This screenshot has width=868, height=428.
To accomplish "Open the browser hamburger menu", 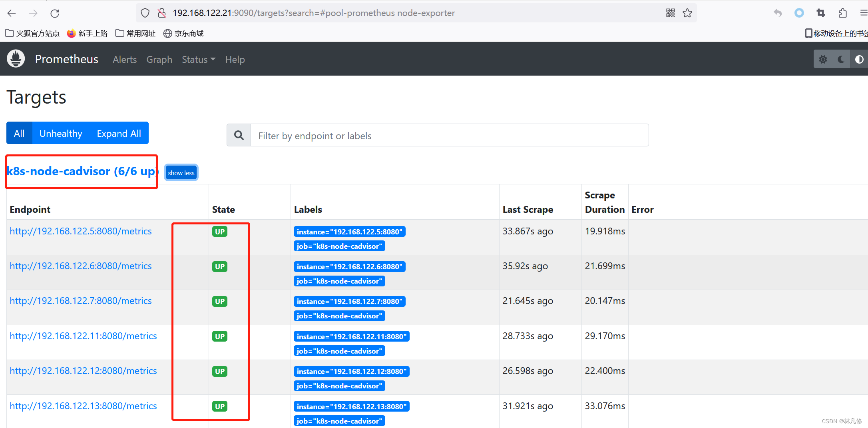I will coord(863,13).
